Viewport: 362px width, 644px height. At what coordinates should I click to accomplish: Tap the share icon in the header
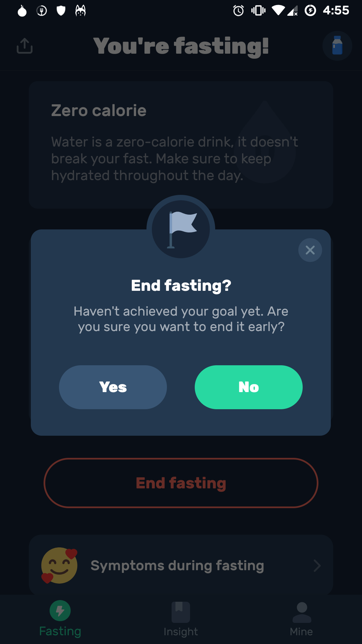click(25, 46)
